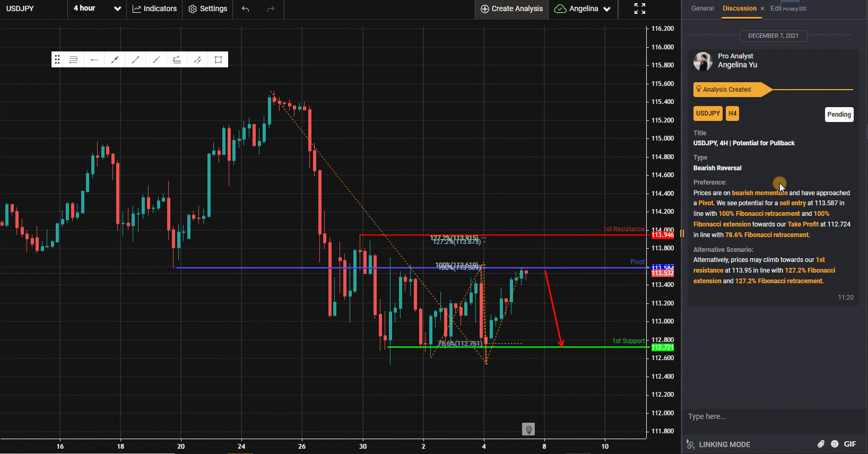This screenshot has width=868, height=454.
Task: Click the 1st Support green line label
Action: point(628,341)
